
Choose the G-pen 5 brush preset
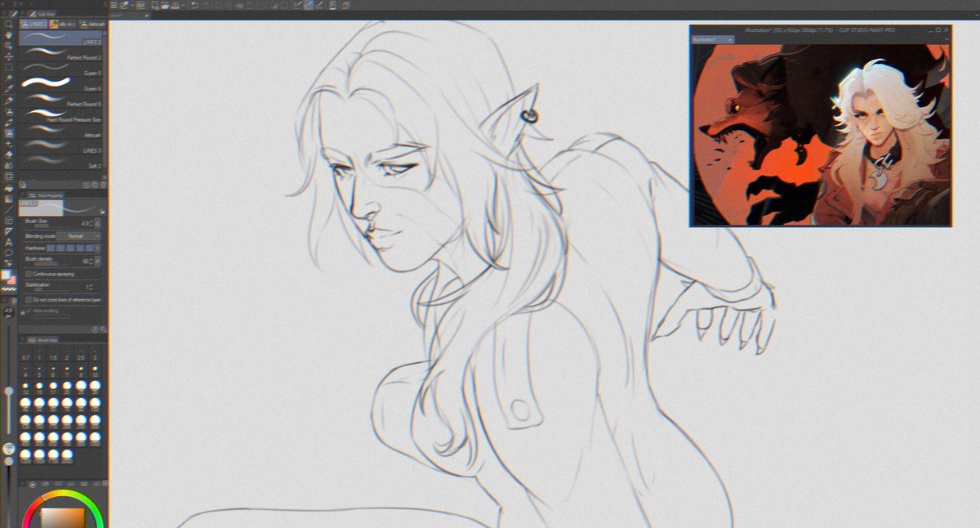pos(61,69)
